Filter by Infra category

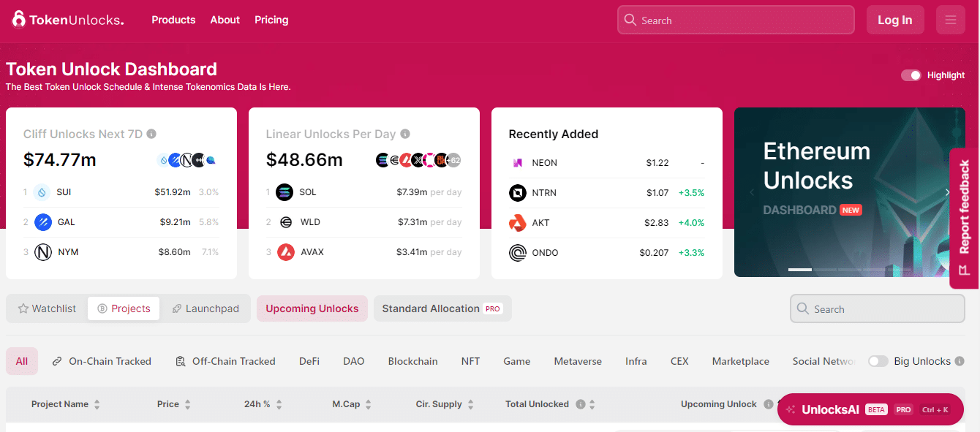[x=636, y=361]
